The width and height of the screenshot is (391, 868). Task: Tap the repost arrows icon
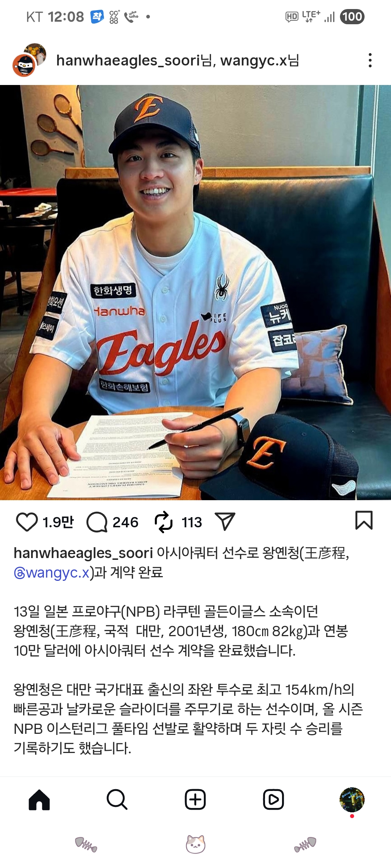pos(164,522)
